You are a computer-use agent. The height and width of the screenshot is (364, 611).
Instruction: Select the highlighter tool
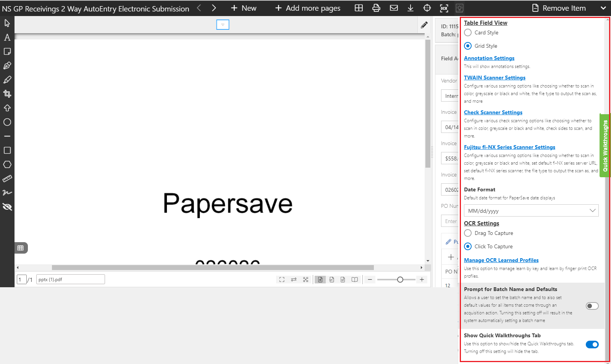click(x=7, y=80)
